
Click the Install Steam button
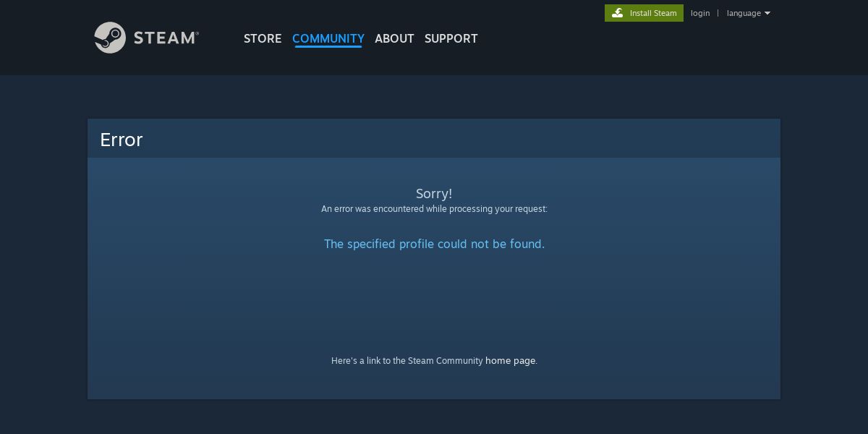click(x=644, y=13)
